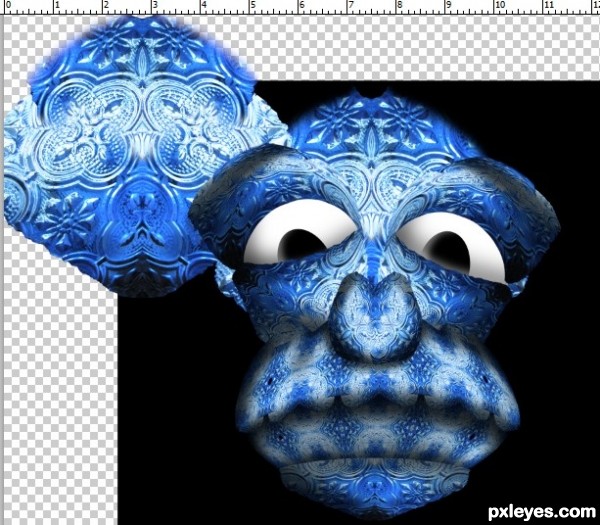This screenshot has width=600, height=525.
Task: Click the ruler mark labeled 8
Action: pyautogui.click(x=400, y=5)
